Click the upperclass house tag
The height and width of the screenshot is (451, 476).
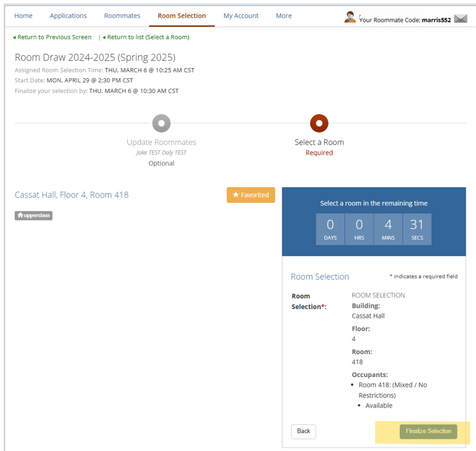point(33,215)
